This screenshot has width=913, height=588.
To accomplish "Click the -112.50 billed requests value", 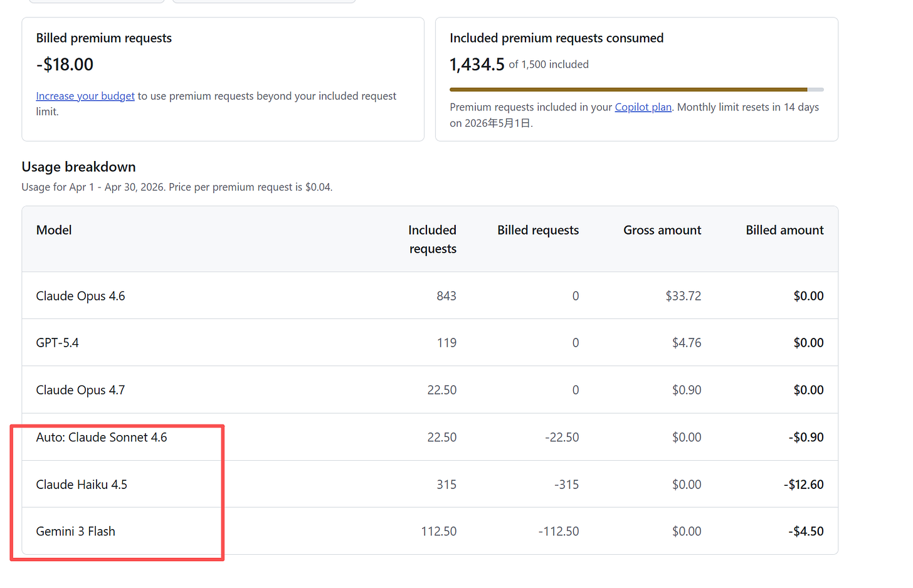I will (x=559, y=532).
